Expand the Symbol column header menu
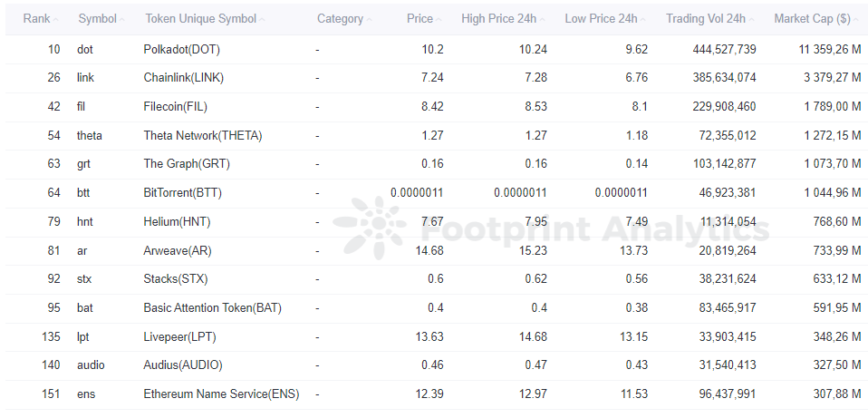The image size is (868, 418). pos(102,19)
